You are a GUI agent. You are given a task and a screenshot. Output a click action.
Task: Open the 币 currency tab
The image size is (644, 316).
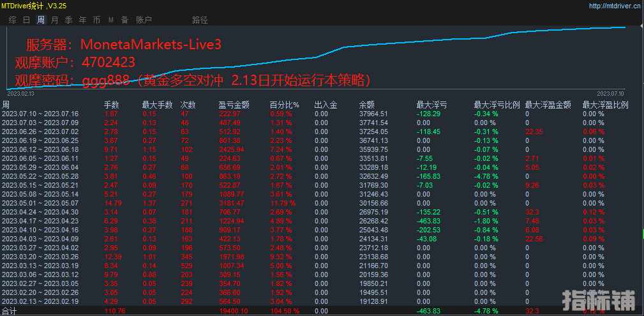coord(96,20)
